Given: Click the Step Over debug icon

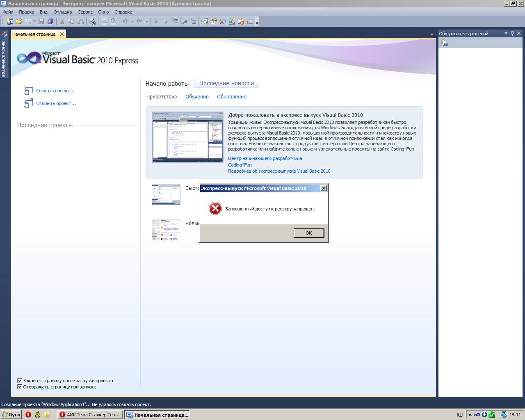Looking at the screenshot, I should click(183, 21).
